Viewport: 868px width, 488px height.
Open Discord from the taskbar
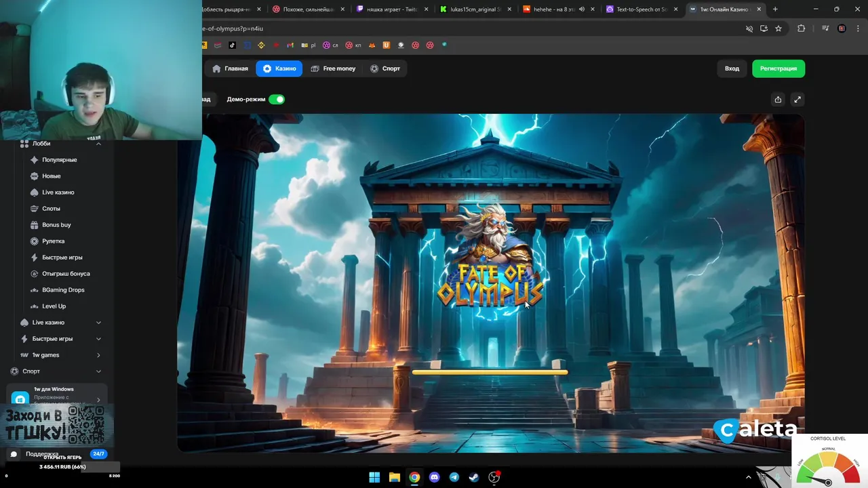click(x=435, y=477)
